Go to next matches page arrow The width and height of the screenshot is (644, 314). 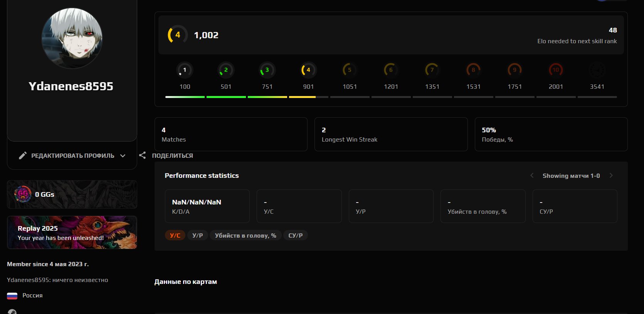tap(611, 176)
